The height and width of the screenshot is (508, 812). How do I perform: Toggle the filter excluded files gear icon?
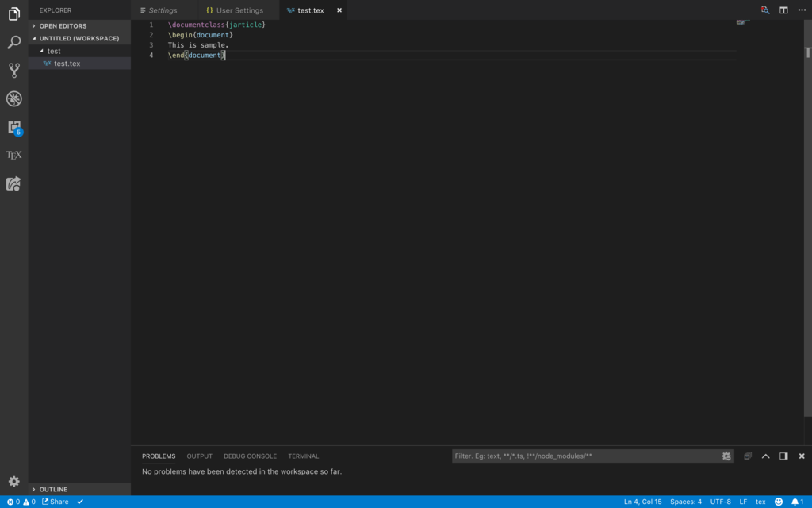[x=726, y=456]
